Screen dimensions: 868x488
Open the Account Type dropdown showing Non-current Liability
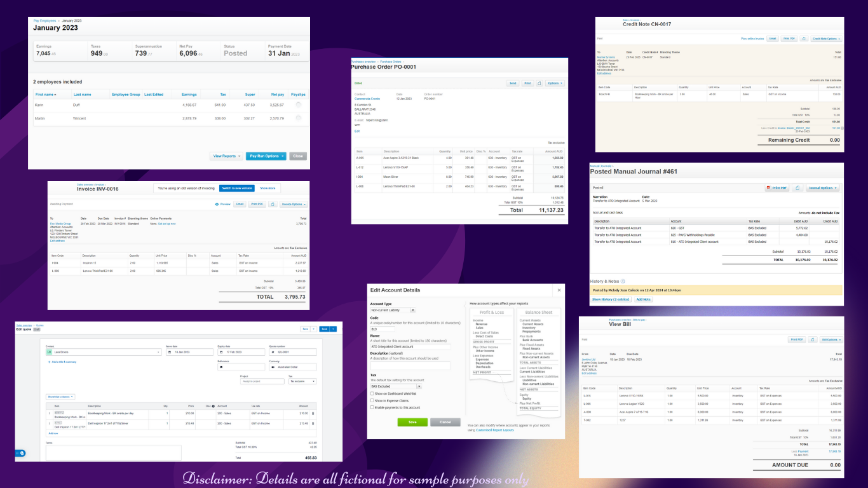pos(393,310)
